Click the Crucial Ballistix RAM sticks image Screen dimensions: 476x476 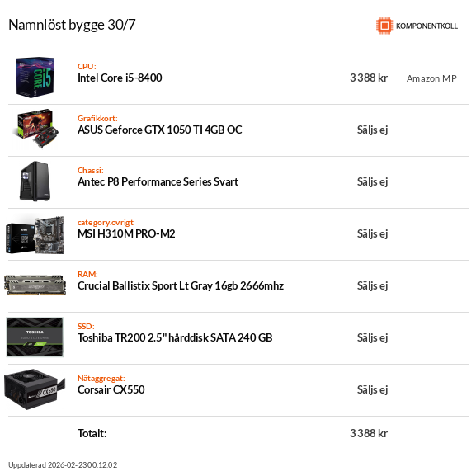(35, 285)
